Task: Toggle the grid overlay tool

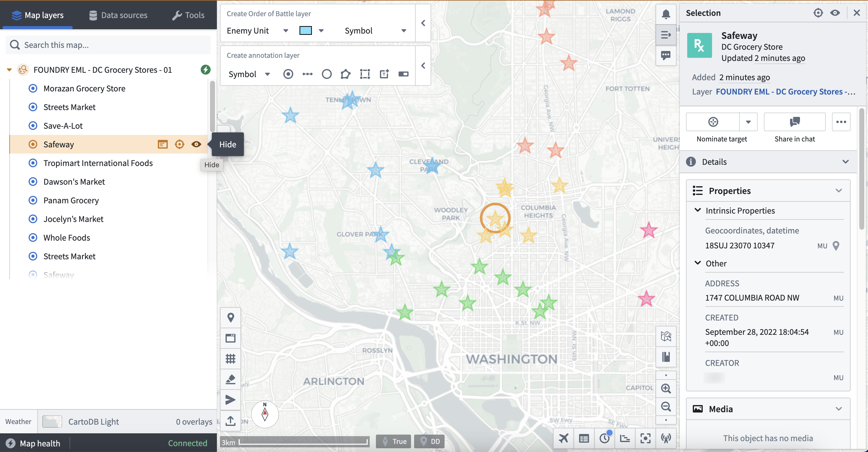Action: click(231, 358)
